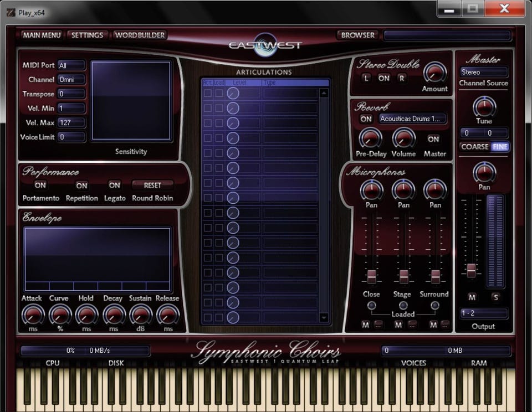Click the Envelope Release knob
This screenshot has height=412, width=532.
click(167, 315)
